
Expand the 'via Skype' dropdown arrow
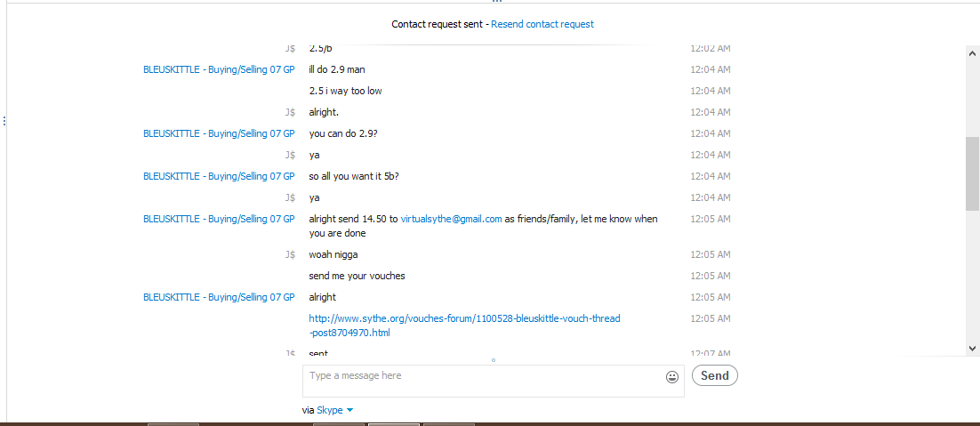[349, 410]
